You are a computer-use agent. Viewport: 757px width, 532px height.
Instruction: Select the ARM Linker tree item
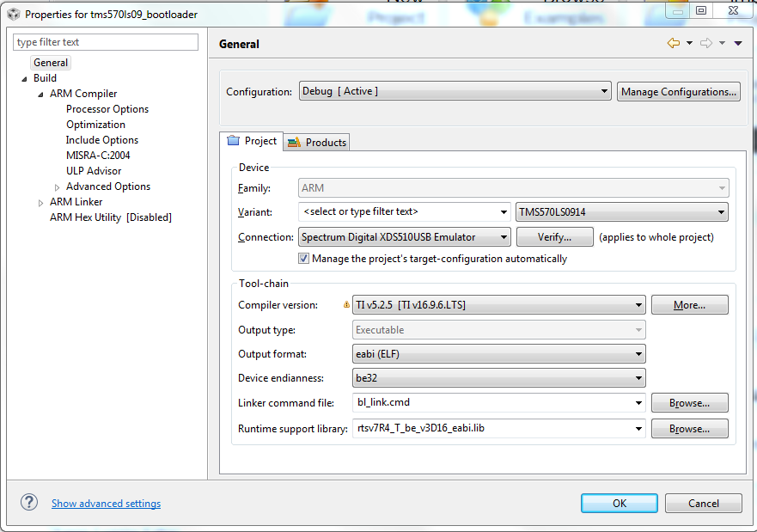(76, 202)
